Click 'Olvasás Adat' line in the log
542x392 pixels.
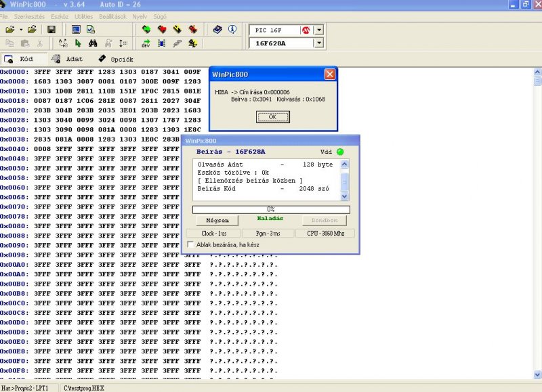265,165
